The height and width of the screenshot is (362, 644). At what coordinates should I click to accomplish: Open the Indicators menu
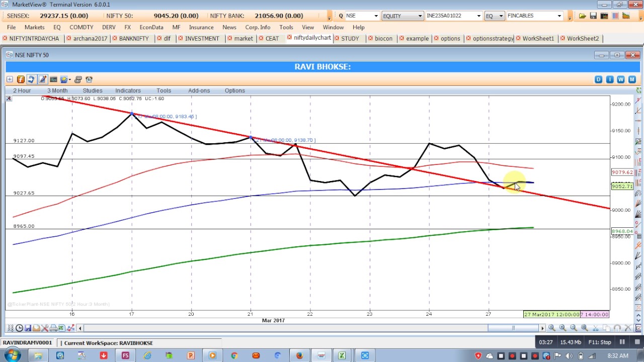(128, 90)
